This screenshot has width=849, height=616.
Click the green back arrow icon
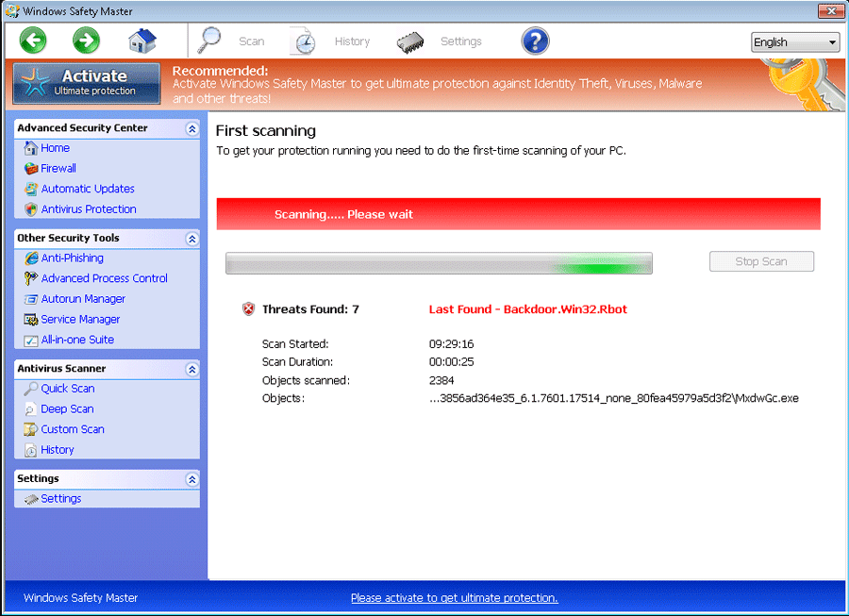pyautogui.click(x=33, y=41)
